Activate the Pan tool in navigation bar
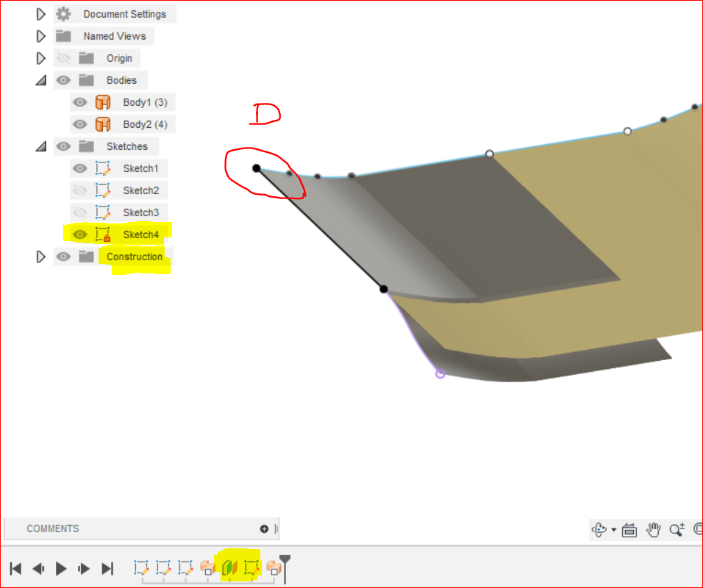Image resolution: width=703 pixels, height=588 pixels. coord(653,528)
